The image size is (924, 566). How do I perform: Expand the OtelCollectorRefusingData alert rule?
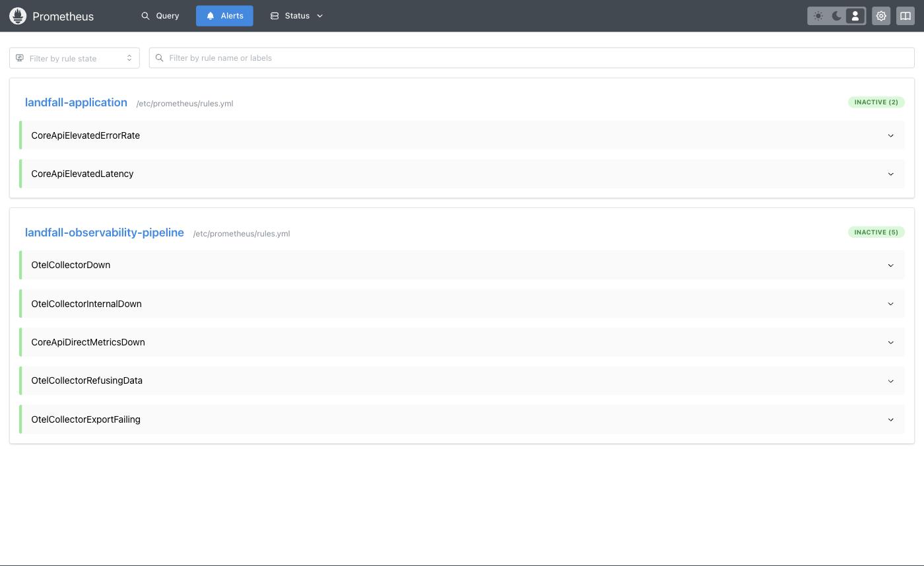tap(462, 380)
